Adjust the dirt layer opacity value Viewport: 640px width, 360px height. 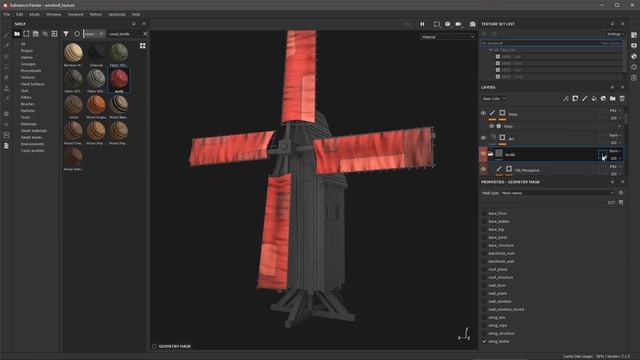614,142
